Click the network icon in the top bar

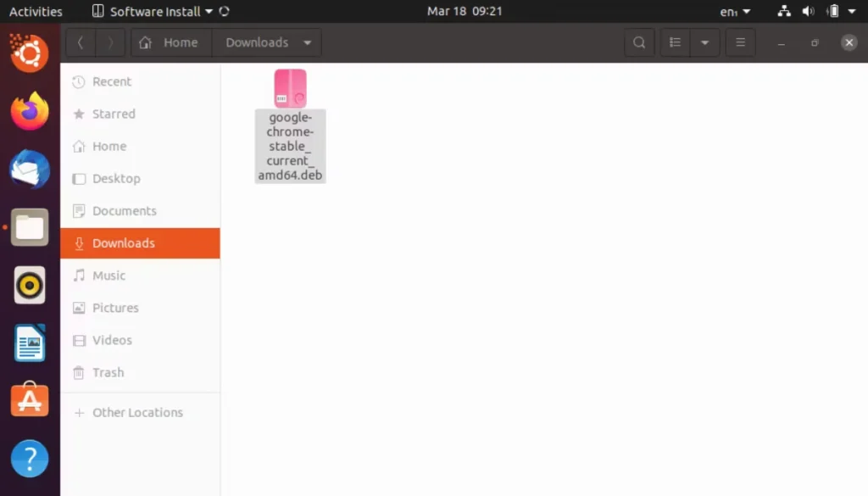click(783, 11)
